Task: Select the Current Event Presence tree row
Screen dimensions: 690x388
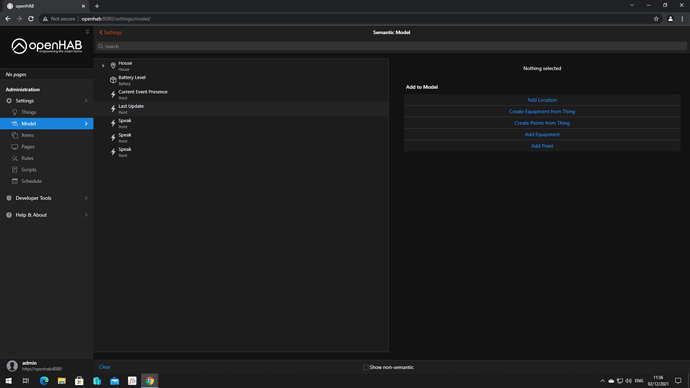Action: click(x=241, y=94)
